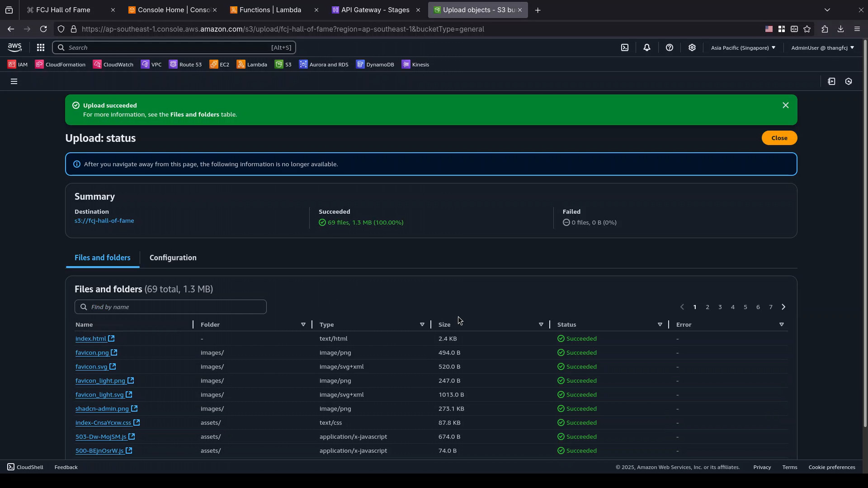Open the notifications bell

point(647,47)
